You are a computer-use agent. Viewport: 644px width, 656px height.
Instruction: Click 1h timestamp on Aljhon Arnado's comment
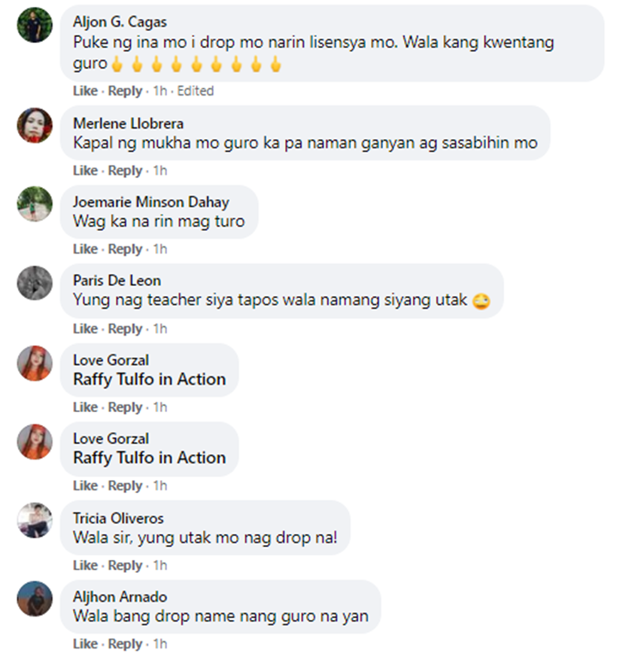click(160, 644)
